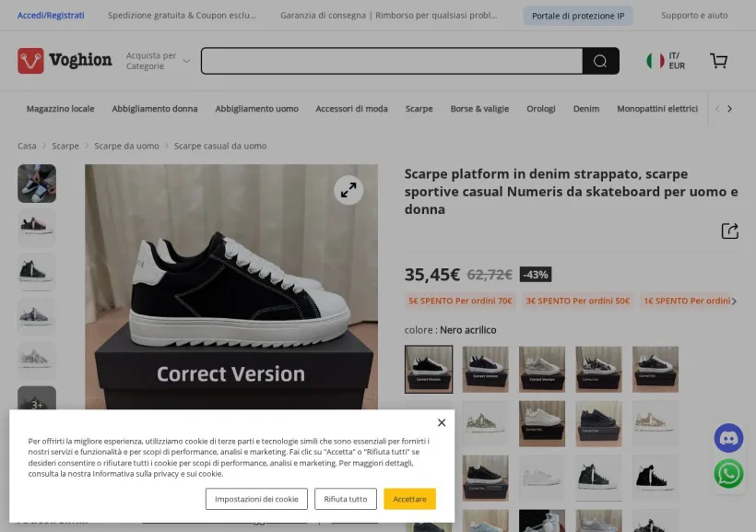Click Scarpe casual da uomo breadcrumb
Viewport: 756px width, 532px height.
click(x=219, y=146)
